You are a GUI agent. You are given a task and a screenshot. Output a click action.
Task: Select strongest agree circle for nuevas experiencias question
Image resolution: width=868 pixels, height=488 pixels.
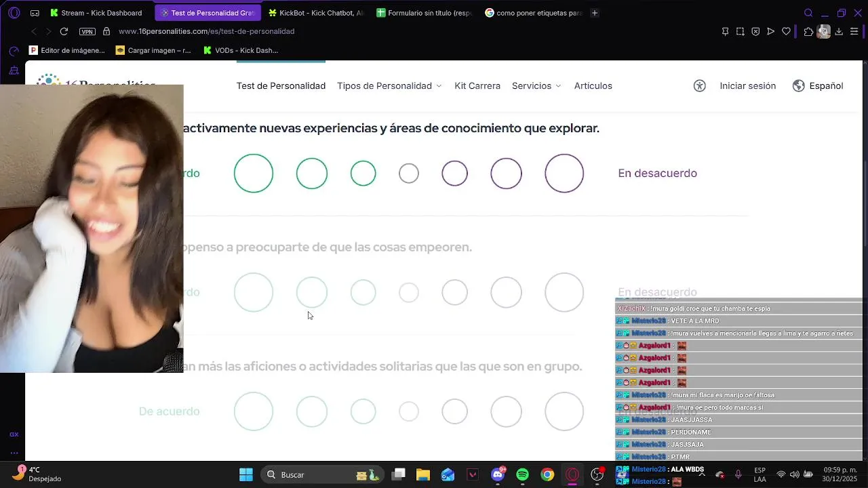pyautogui.click(x=254, y=173)
